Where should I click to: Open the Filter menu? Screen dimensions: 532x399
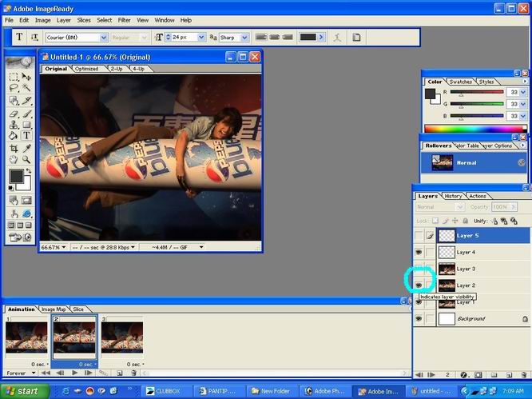click(124, 20)
